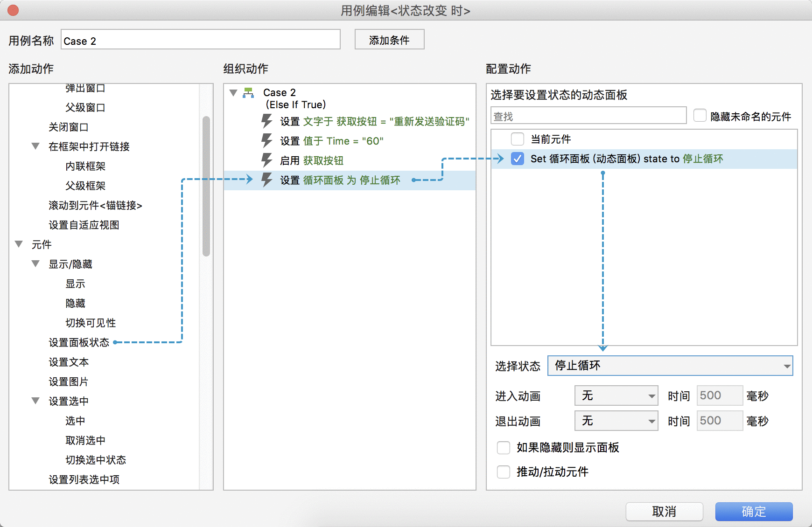This screenshot has width=812, height=527.
Task: Enable 如果隐藏则显示面板 checkbox
Action: 504,448
